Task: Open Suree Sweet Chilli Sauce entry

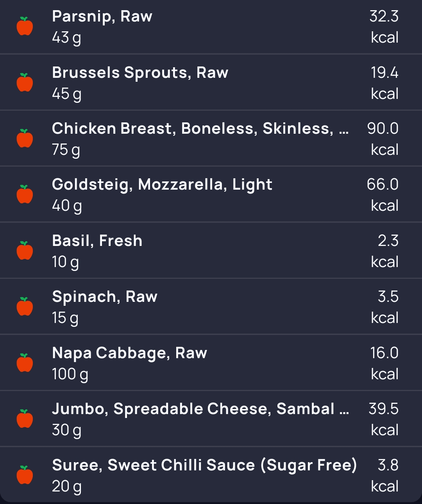Action: [x=211, y=475]
